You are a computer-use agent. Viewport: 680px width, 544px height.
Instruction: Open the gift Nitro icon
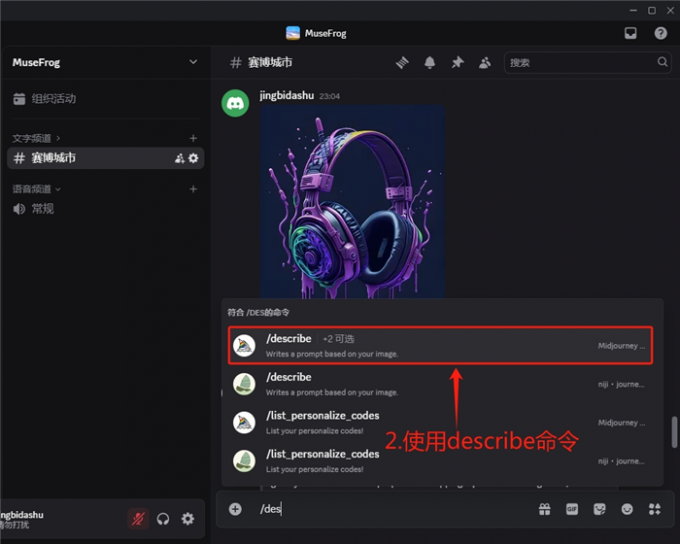click(545, 509)
